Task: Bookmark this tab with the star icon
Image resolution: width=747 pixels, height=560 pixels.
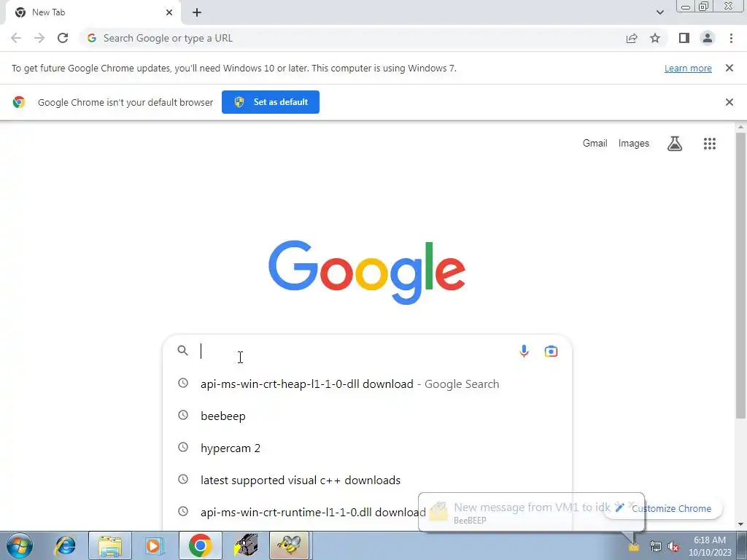Action: click(x=655, y=38)
